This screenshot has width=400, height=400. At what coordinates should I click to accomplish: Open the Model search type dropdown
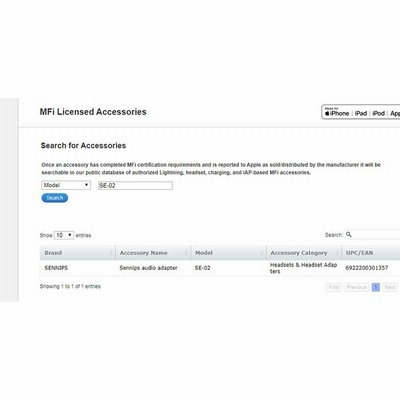click(66, 185)
